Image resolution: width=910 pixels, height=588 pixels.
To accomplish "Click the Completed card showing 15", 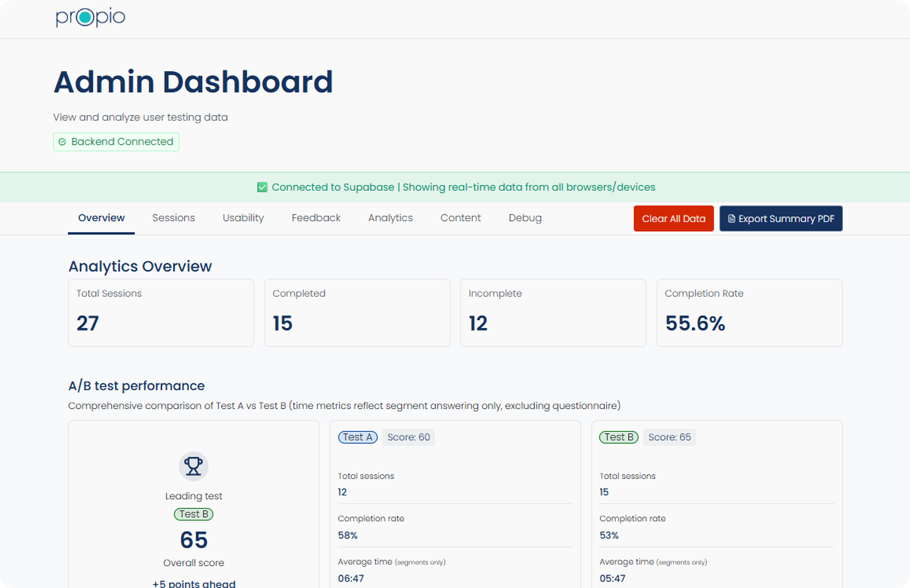I will point(358,313).
